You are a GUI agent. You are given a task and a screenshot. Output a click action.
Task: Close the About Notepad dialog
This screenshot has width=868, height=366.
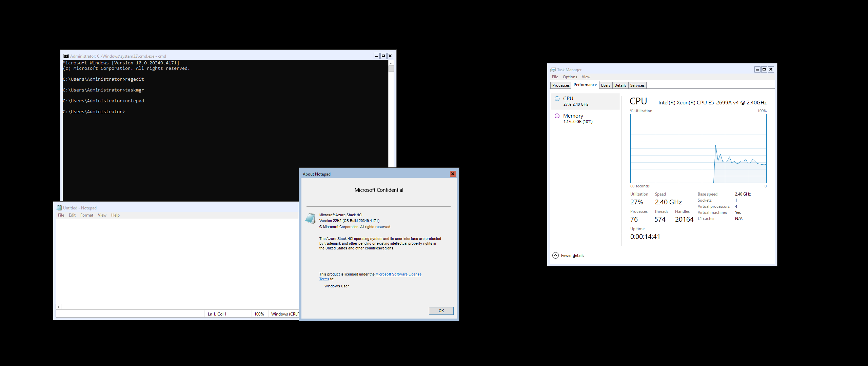coord(453,174)
